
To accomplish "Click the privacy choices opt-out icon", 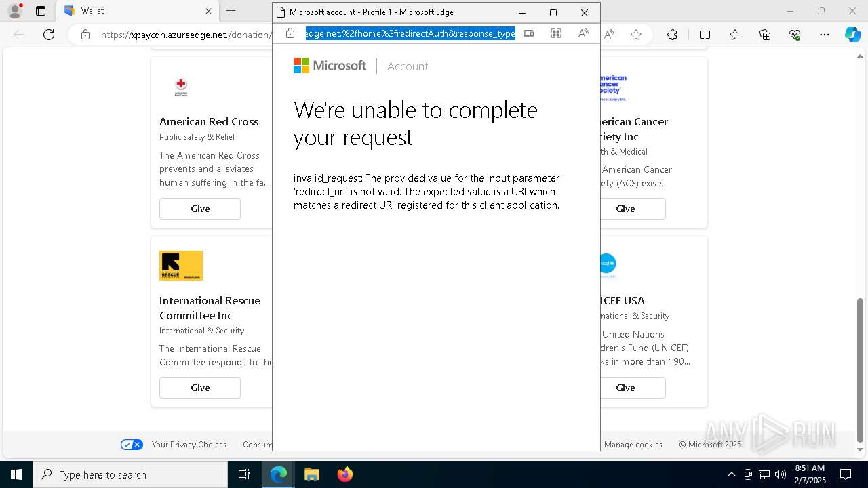I will click(x=132, y=445).
